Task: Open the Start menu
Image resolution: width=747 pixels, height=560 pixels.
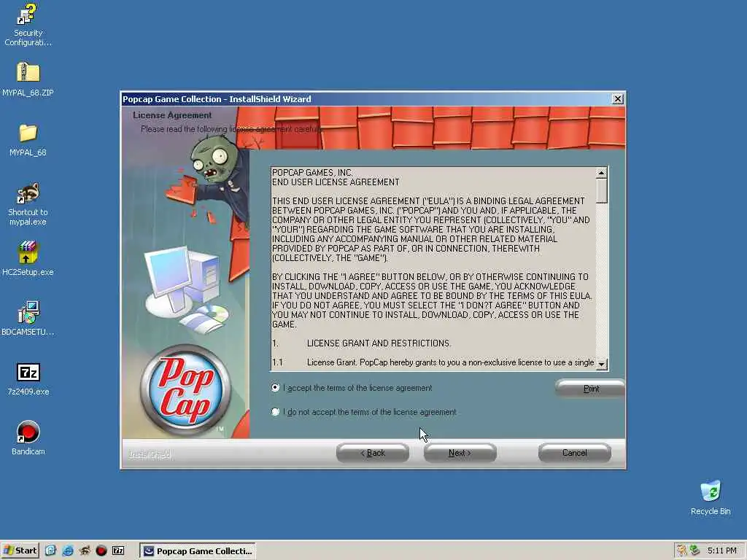Action: click(20, 551)
